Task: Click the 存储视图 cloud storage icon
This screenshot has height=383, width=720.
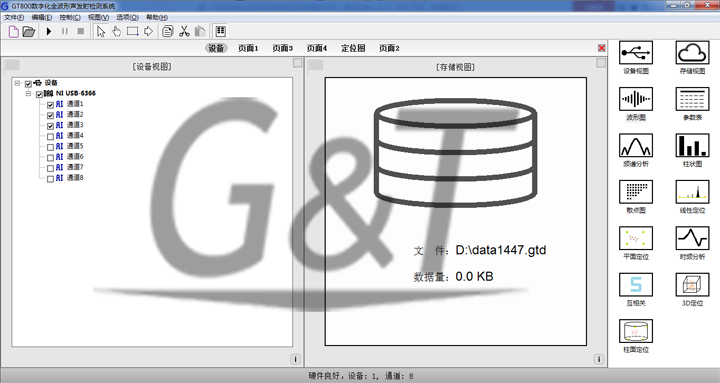Action: 692,52
